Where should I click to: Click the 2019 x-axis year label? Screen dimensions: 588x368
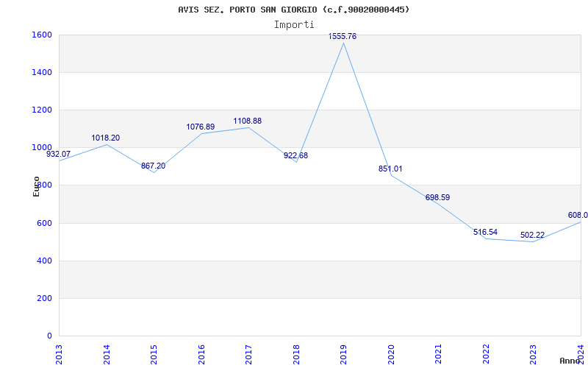point(343,355)
